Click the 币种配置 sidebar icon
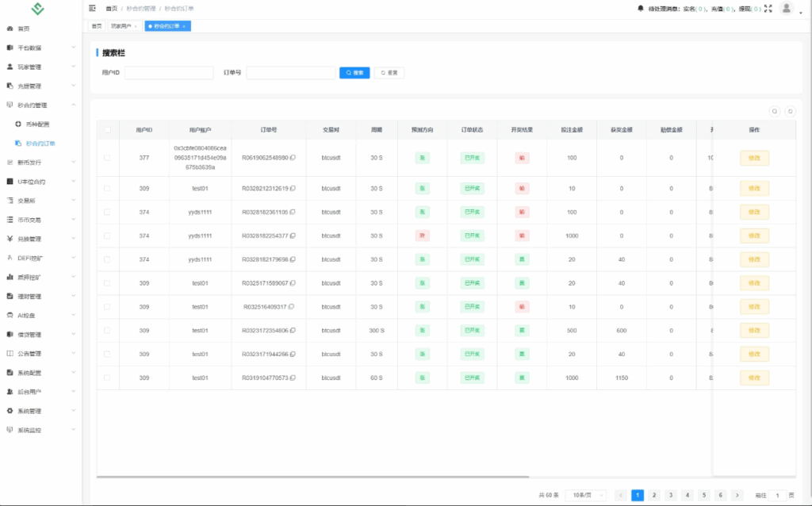This screenshot has width=812, height=506. tap(18, 125)
